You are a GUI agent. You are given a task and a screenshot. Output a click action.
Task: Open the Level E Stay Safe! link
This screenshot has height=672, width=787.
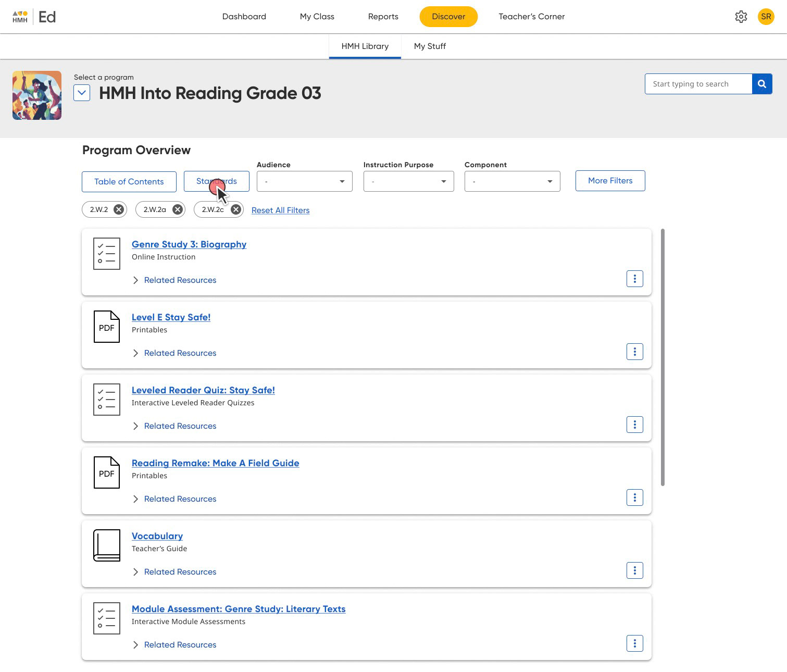click(x=171, y=317)
